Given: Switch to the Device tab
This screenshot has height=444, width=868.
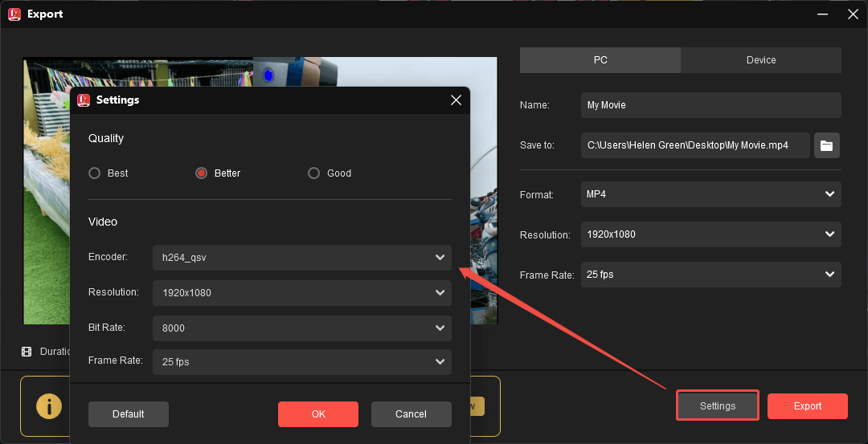Looking at the screenshot, I should (761, 59).
